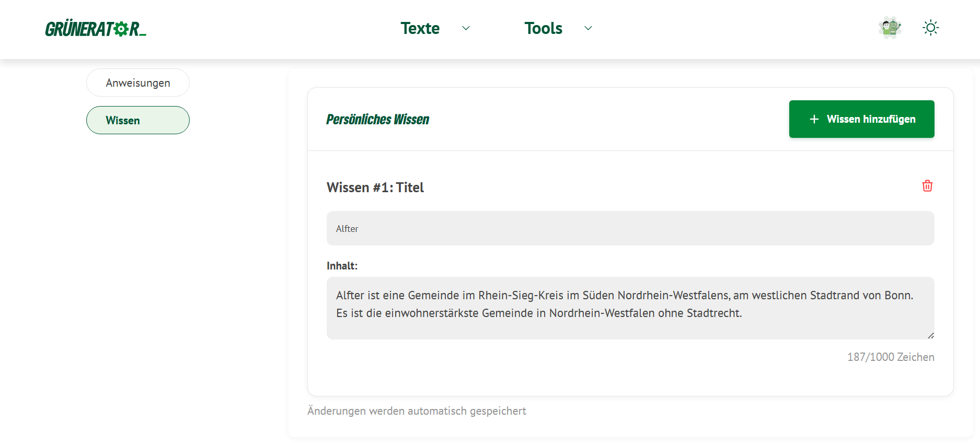Open the Tools menu
This screenshot has height=445, width=980.
coord(544,28)
